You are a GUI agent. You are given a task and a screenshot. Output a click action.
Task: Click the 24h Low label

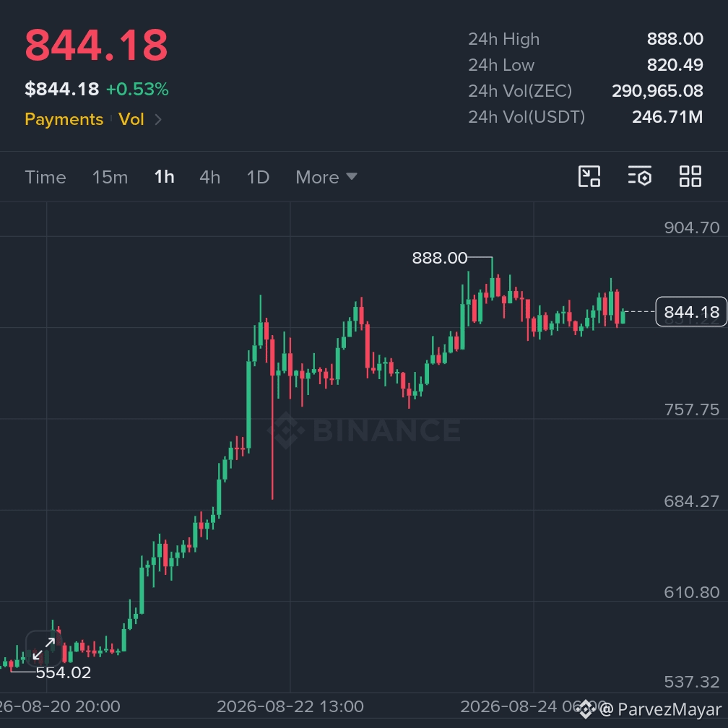click(501, 65)
